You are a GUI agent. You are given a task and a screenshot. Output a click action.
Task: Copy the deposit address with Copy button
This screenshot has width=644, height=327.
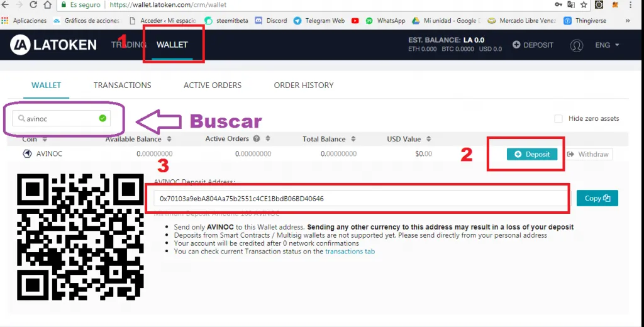click(597, 199)
